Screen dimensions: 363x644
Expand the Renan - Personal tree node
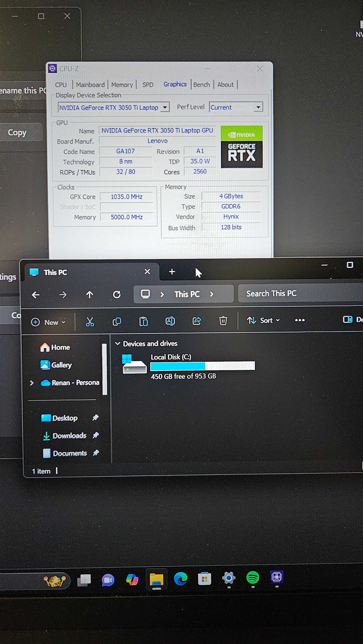point(32,383)
